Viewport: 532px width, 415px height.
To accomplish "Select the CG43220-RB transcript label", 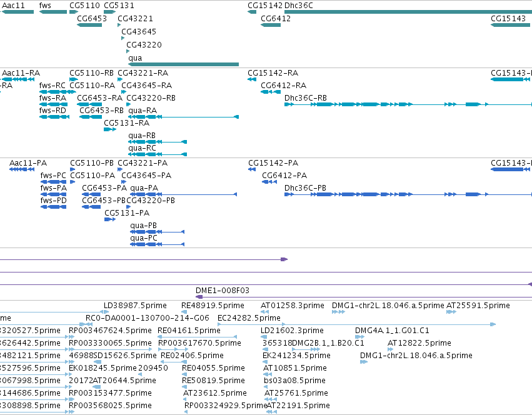I will [x=151, y=98].
